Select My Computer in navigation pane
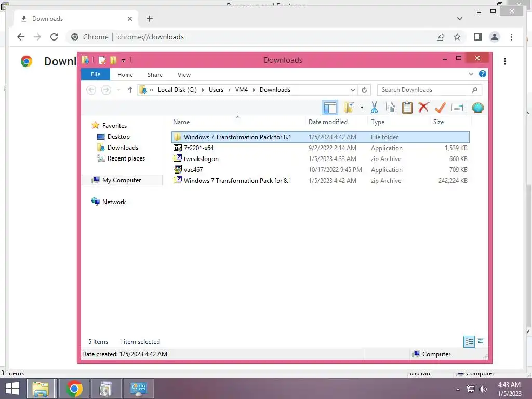The image size is (532, 399). point(122,180)
